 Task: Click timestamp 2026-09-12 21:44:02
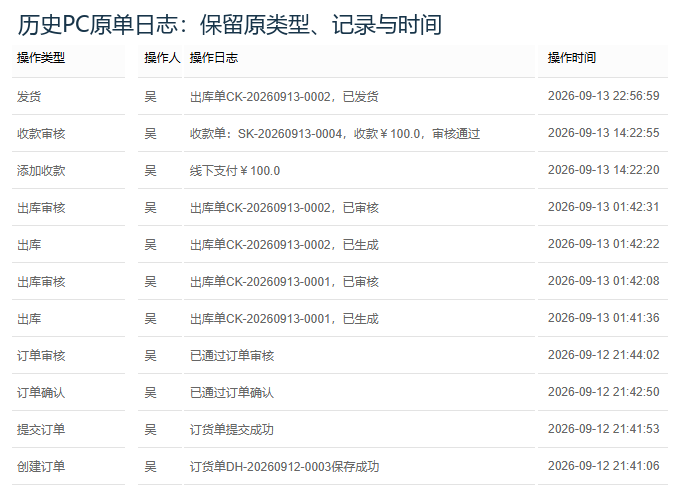[x=604, y=355]
